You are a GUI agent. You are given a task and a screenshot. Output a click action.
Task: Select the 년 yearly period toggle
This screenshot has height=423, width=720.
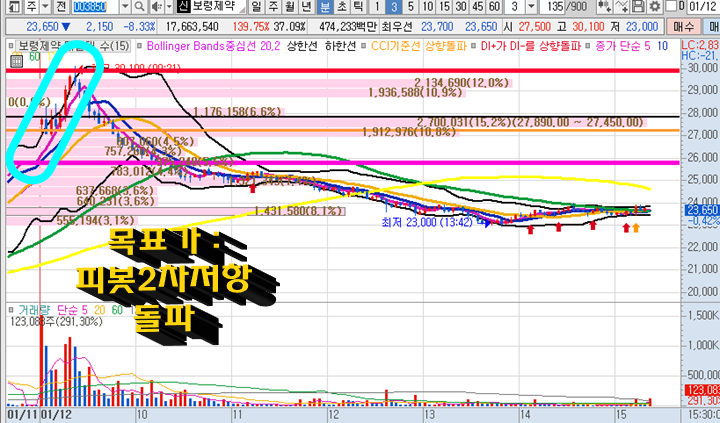(x=307, y=6)
